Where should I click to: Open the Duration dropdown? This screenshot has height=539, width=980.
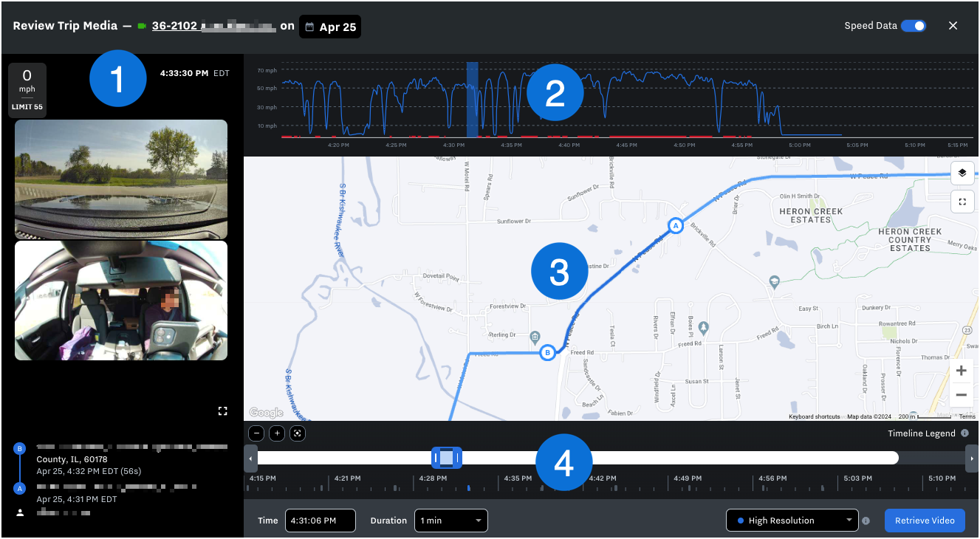tap(450, 521)
